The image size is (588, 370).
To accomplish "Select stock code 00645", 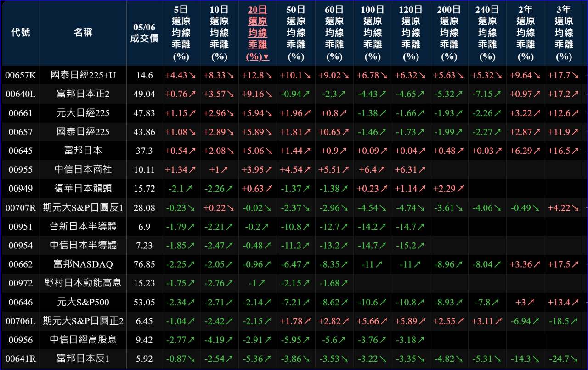I will tap(21, 151).
